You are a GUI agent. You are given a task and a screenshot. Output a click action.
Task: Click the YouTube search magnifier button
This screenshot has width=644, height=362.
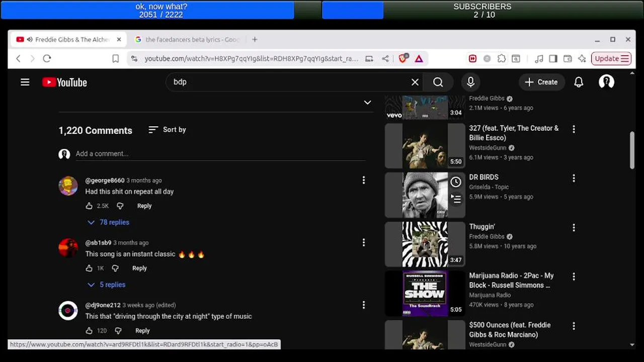click(438, 82)
